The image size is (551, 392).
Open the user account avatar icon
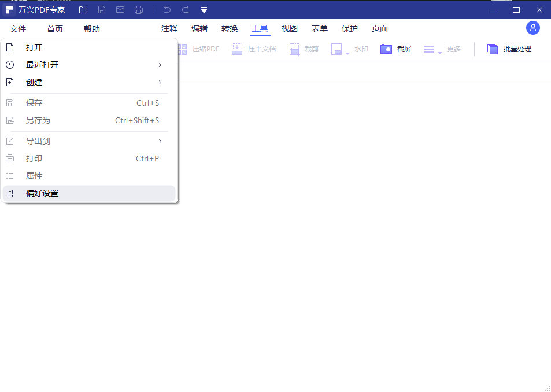point(532,28)
